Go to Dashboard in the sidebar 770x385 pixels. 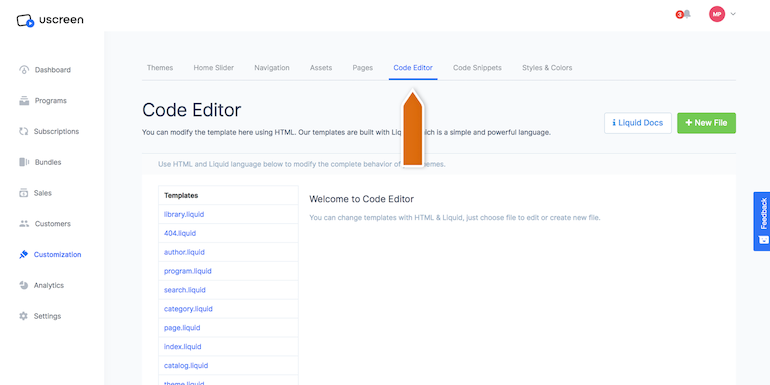[x=53, y=70]
